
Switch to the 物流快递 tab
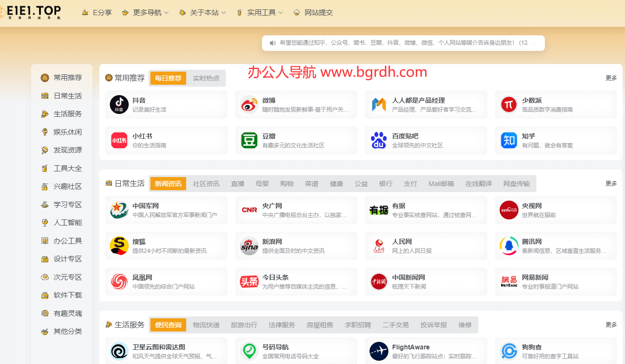(206, 325)
